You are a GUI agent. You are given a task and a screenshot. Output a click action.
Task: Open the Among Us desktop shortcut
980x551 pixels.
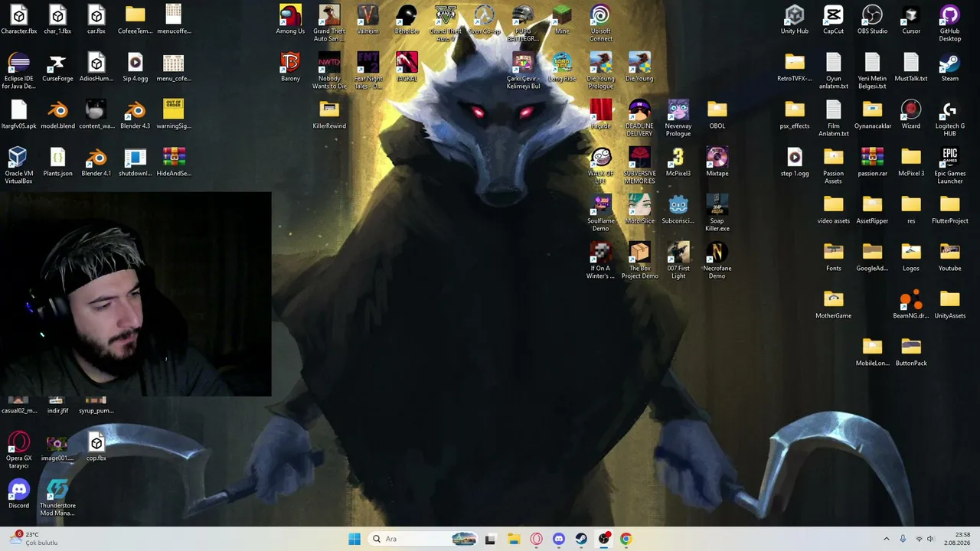[290, 20]
